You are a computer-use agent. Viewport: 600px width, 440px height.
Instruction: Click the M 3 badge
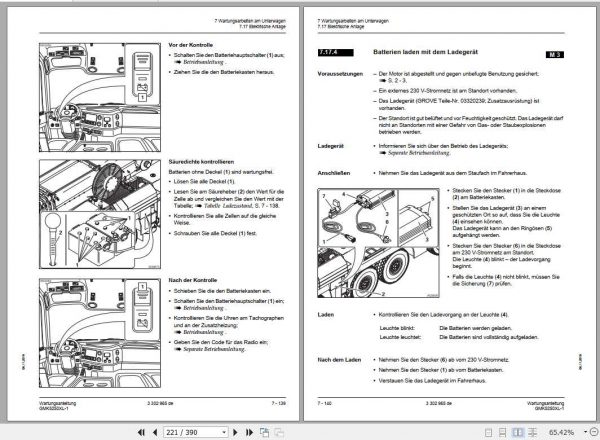(x=555, y=55)
